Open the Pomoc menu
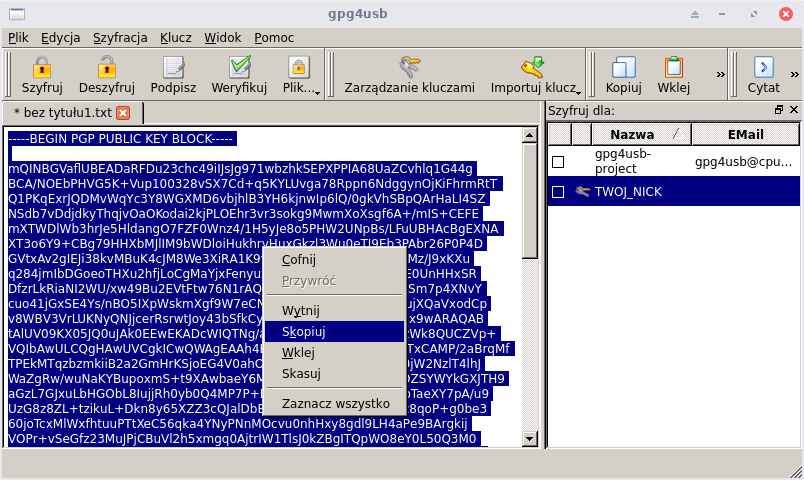The height and width of the screenshot is (480, 804). point(274,38)
